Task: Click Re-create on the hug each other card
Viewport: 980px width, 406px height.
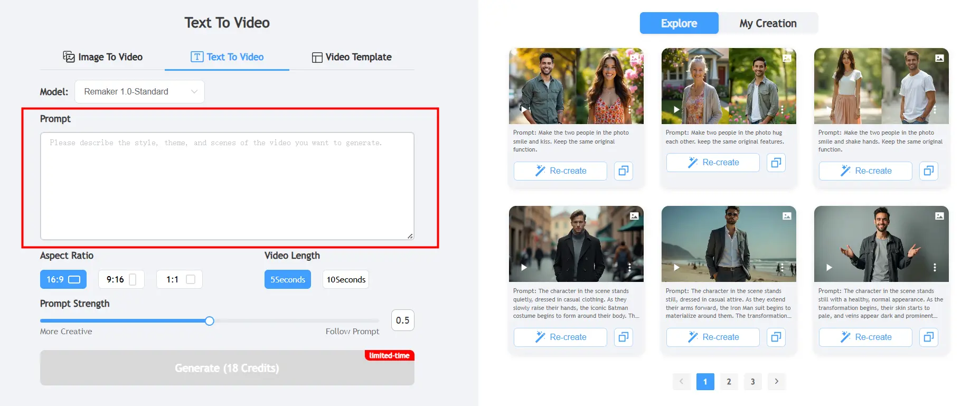Action: [713, 163]
